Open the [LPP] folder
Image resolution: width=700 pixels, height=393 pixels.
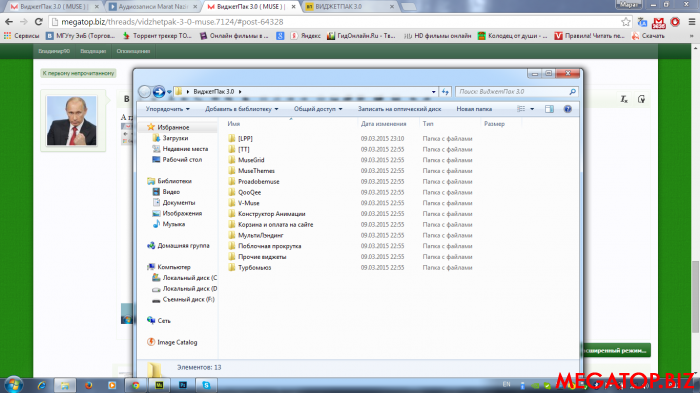tap(245, 138)
